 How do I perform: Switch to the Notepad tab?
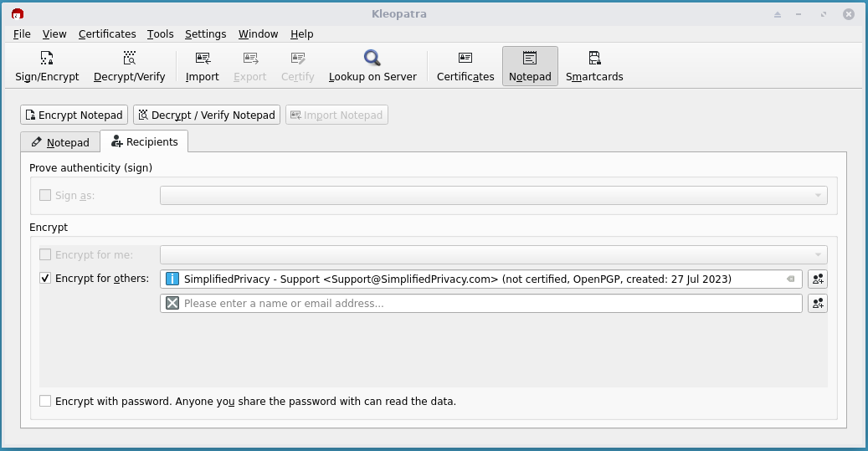pos(60,142)
